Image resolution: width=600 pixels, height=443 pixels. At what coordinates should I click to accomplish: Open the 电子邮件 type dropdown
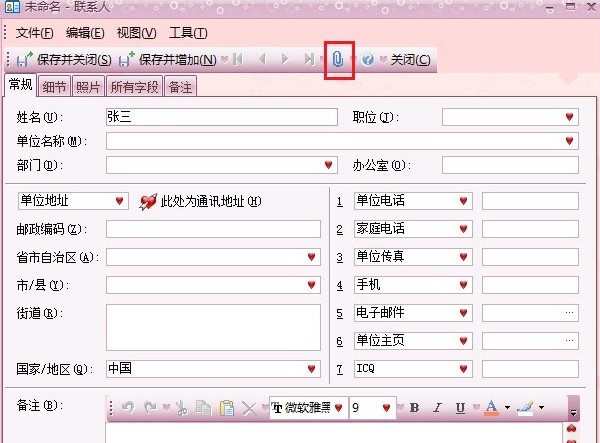click(x=463, y=313)
